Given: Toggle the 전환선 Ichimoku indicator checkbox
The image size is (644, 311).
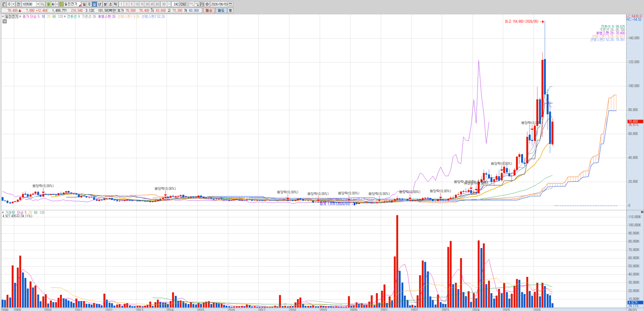Looking at the screenshot, I should (65, 16).
